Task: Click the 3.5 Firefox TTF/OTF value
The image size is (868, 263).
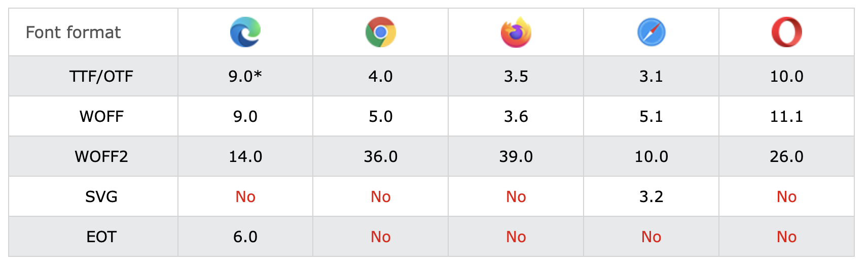Action: pyautogui.click(x=516, y=76)
